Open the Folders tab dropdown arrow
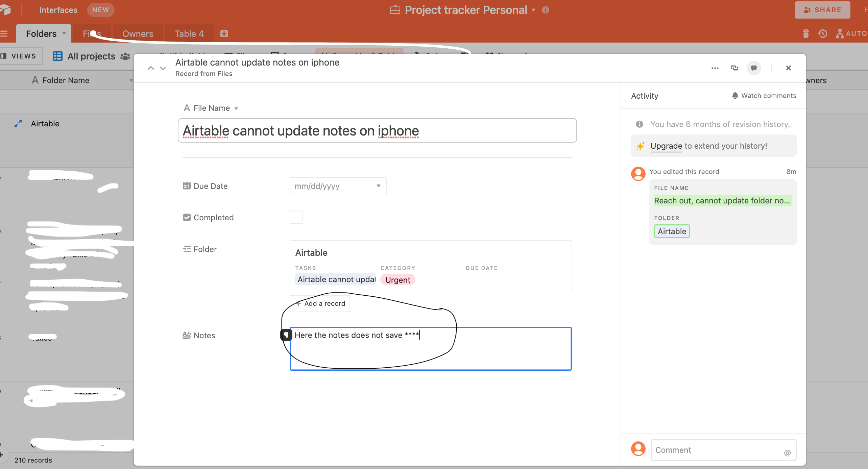Image resolution: width=868 pixels, height=469 pixels. (x=64, y=33)
